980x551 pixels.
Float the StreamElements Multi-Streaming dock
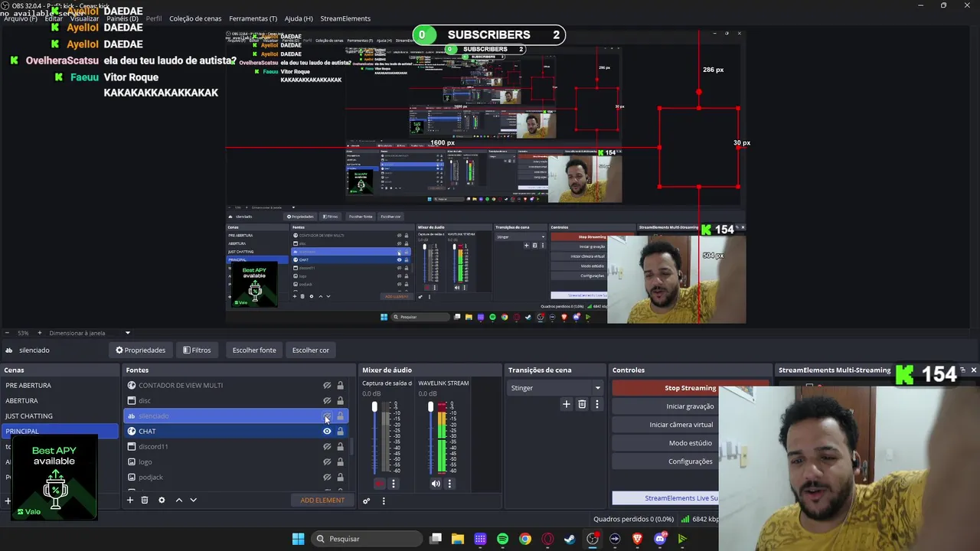963,370
